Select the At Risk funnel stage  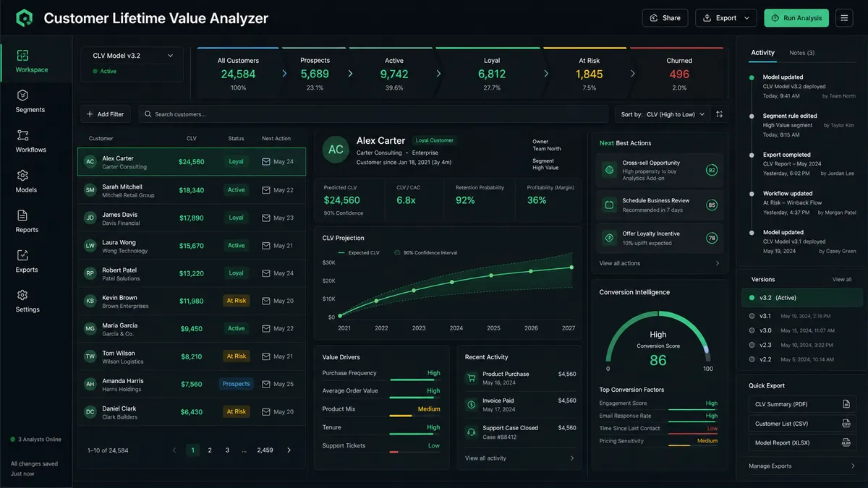pyautogui.click(x=588, y=73)
